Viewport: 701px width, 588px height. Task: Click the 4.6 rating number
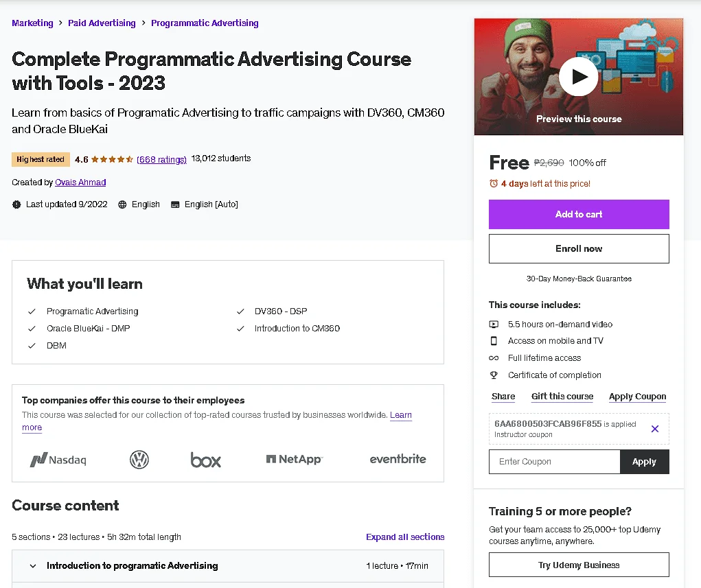(82, 159)
